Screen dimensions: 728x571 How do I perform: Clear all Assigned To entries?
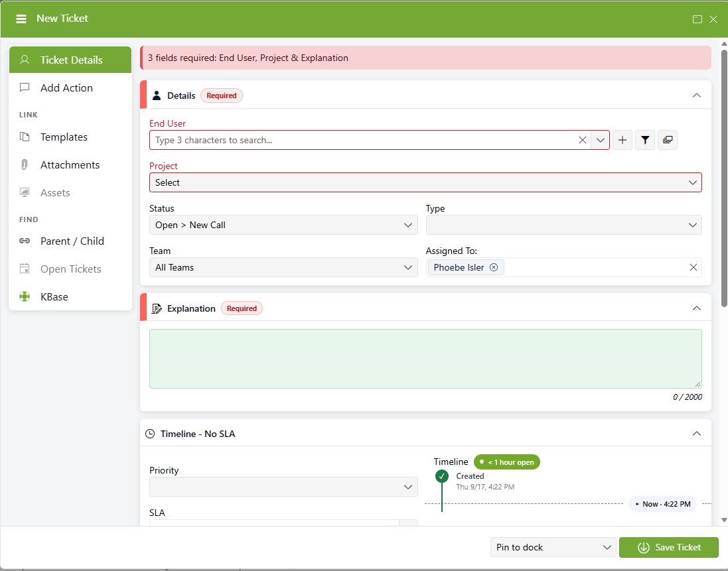click(x=693, y=267)
